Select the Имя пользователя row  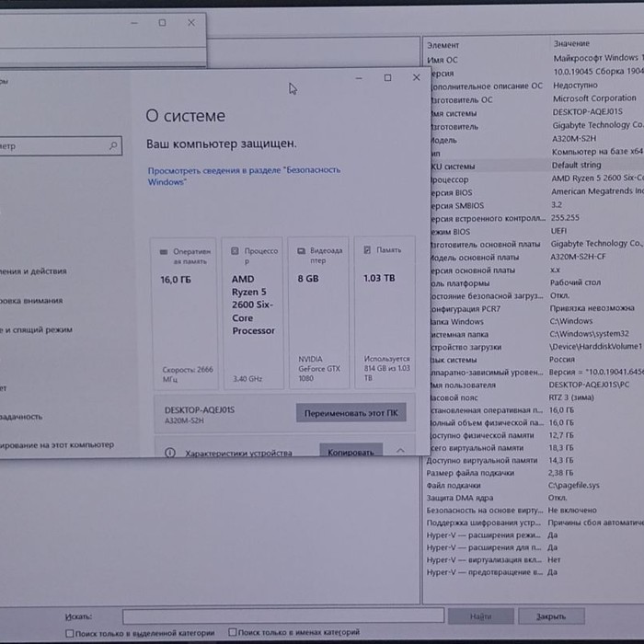pyautogui.click(x=536, y=385)
